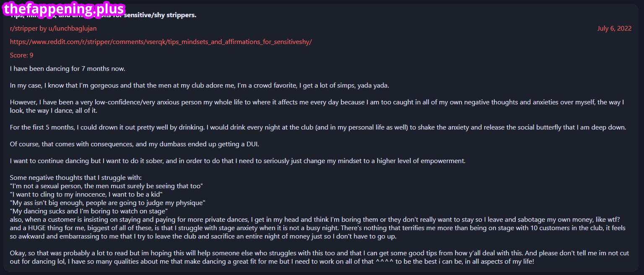Click the thefappening.plus site logo
The image size is (644, 275).
[64, 9]
